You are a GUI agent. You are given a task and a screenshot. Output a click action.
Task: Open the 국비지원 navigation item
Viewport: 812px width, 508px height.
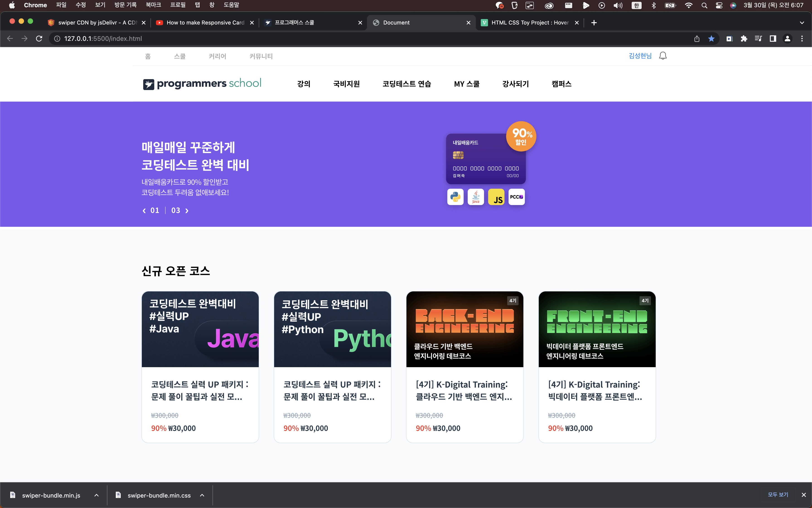coord(346,84)
